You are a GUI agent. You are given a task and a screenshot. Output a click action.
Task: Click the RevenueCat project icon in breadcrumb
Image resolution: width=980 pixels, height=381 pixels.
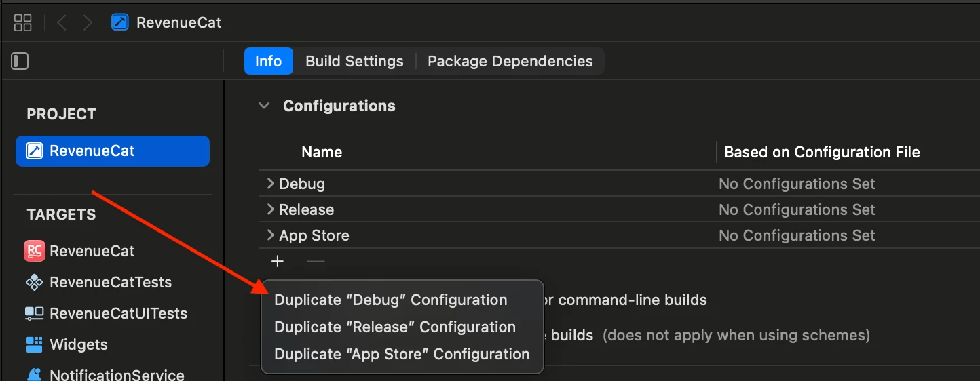(x=120, y=22)
